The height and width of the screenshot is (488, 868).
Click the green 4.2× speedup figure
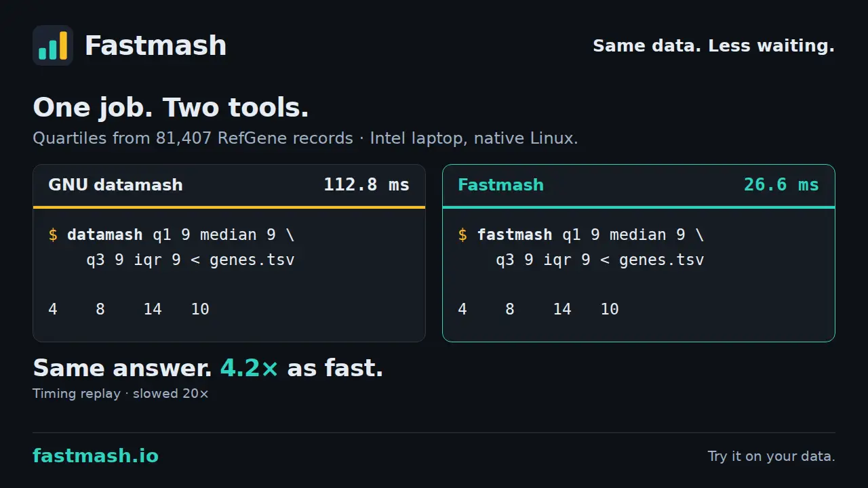pos(249,368)
